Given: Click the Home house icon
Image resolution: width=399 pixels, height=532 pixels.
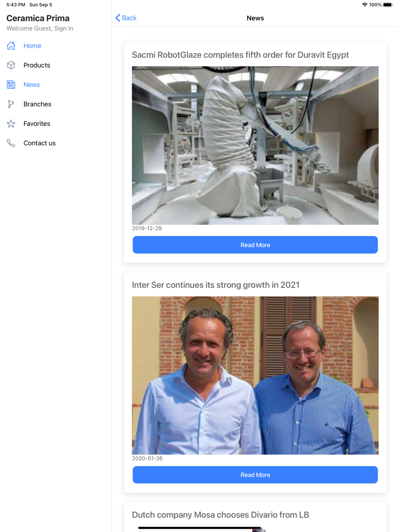Looking at the screenshot, I should (x=11, y=46).
